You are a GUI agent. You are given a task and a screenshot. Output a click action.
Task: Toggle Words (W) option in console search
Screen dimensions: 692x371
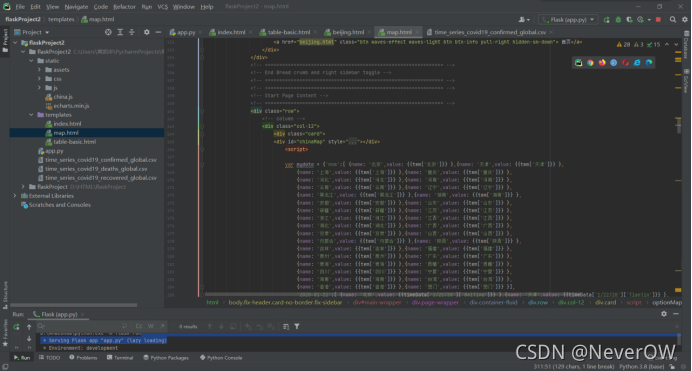click(x=151, y=326)
